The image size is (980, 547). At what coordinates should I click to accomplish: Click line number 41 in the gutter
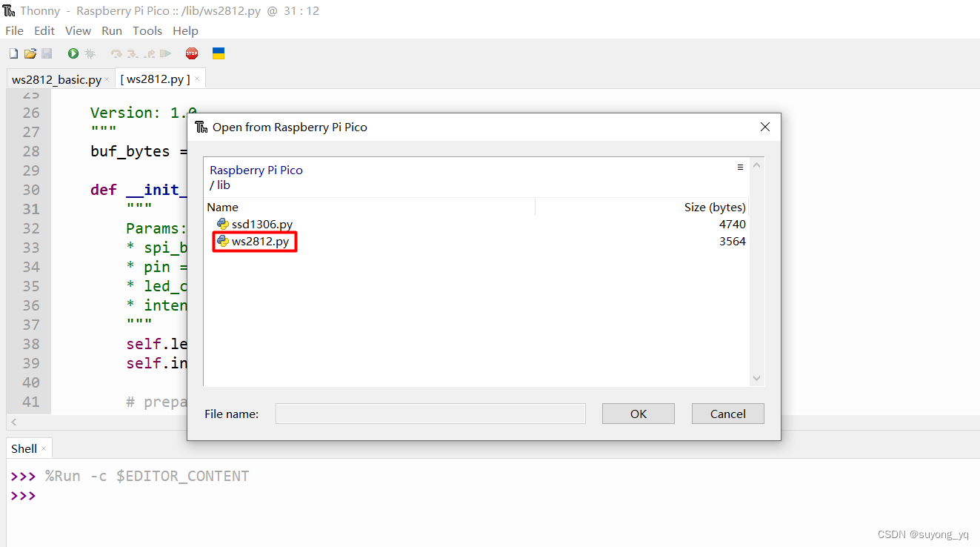pos(31,402)
